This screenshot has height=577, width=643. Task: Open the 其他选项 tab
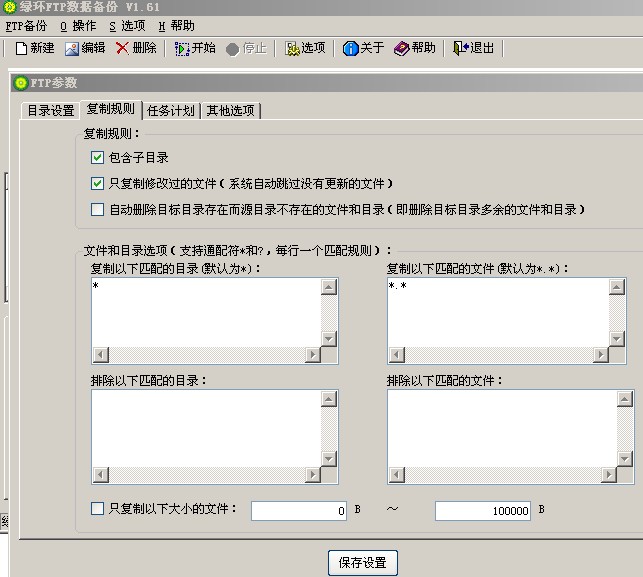230,111
